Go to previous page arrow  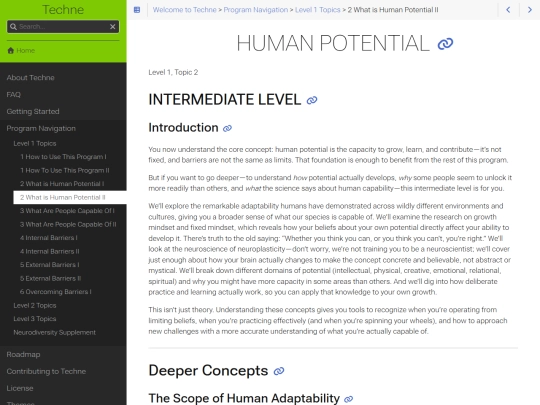tap(508, 10)
